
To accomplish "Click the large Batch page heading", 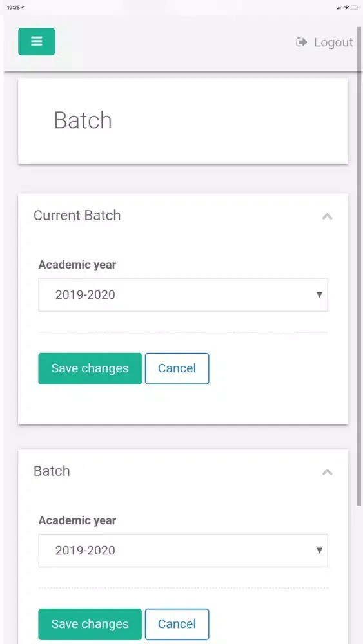I will [x=83, y=120].
